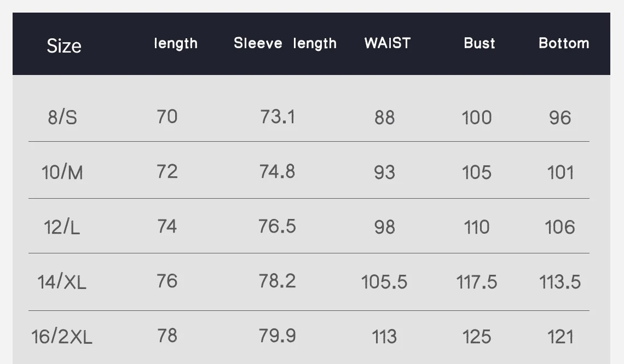Select the 113.5 bottom measurement cell
Image resolution: width=624 pixels, height=364 pixels.
560,282
